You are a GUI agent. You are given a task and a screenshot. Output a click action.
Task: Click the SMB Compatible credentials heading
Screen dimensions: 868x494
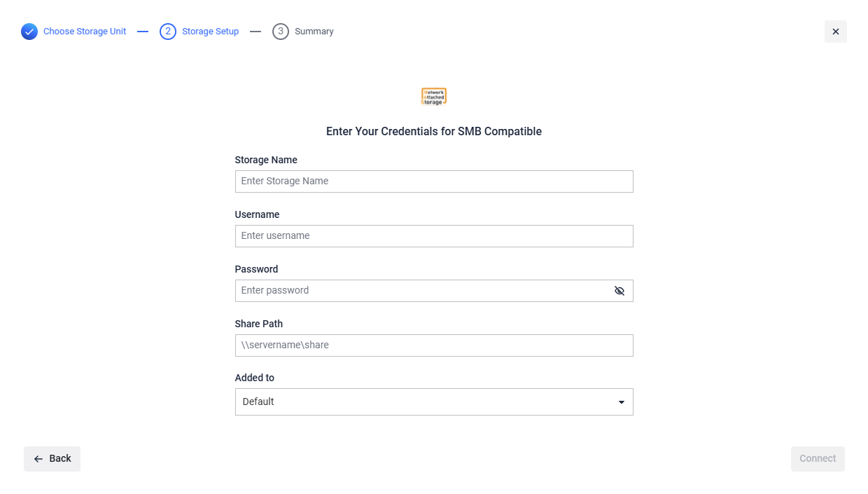coord(434,132)
